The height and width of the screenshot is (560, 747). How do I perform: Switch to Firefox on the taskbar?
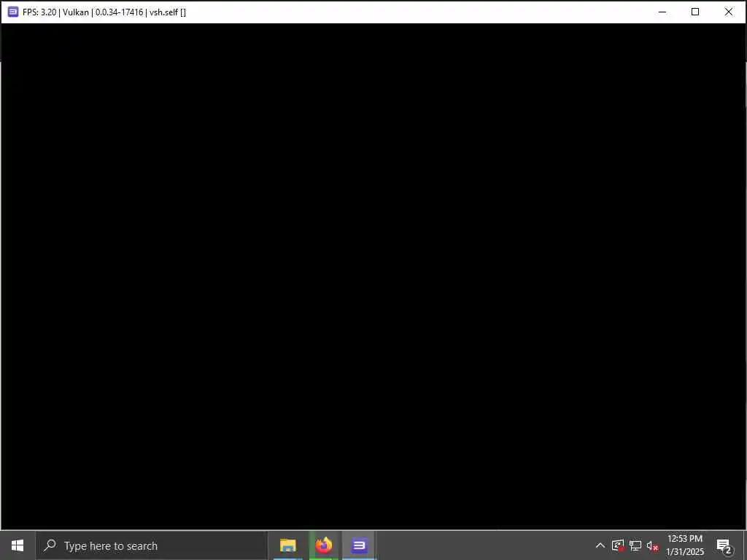click(x=324, y=545)
